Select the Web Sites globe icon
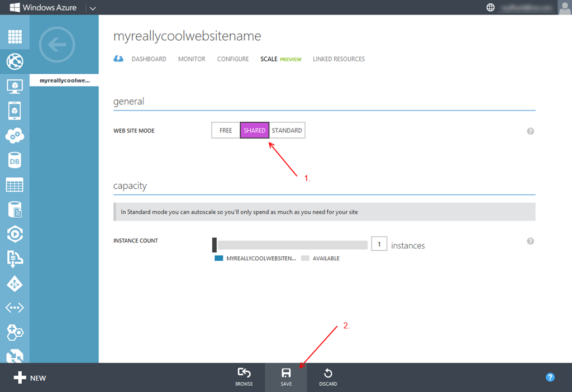The width and height of the screenshot is (572, 392). point(15,61)
